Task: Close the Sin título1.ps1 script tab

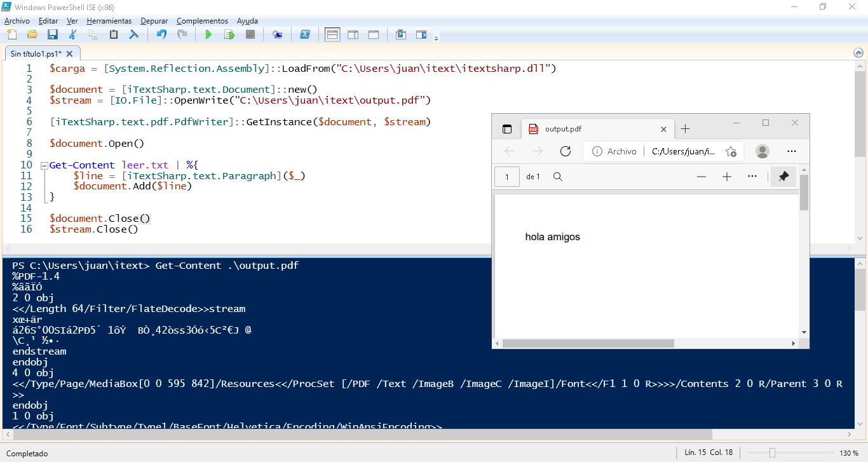Action: click(70, 54)
